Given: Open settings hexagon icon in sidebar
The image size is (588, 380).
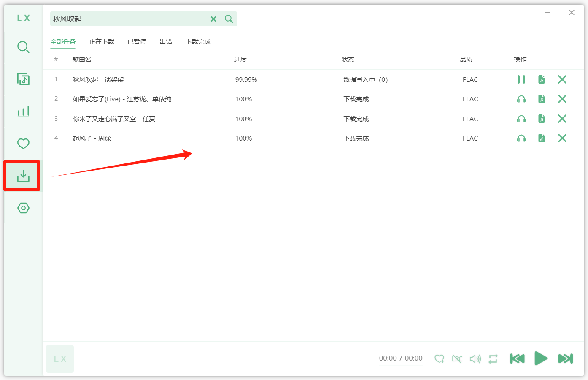Looking at the screenshot, I should pyautogui.click(x=23, y=208).
